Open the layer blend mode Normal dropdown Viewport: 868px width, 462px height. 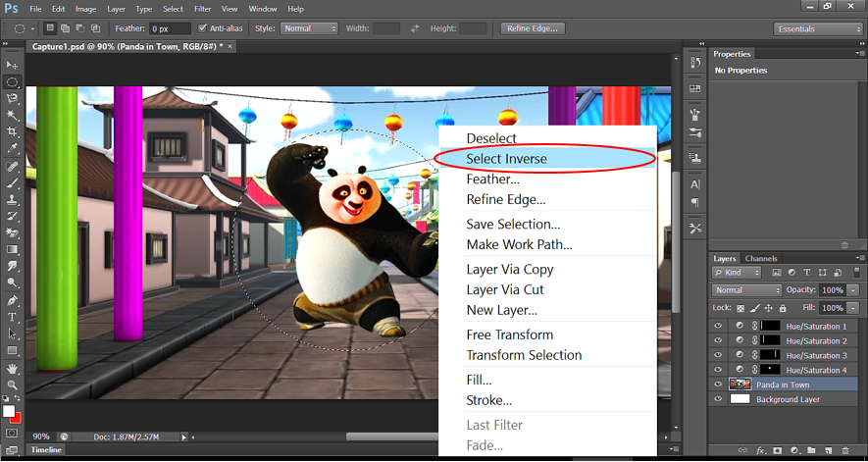tap(746, 290)
